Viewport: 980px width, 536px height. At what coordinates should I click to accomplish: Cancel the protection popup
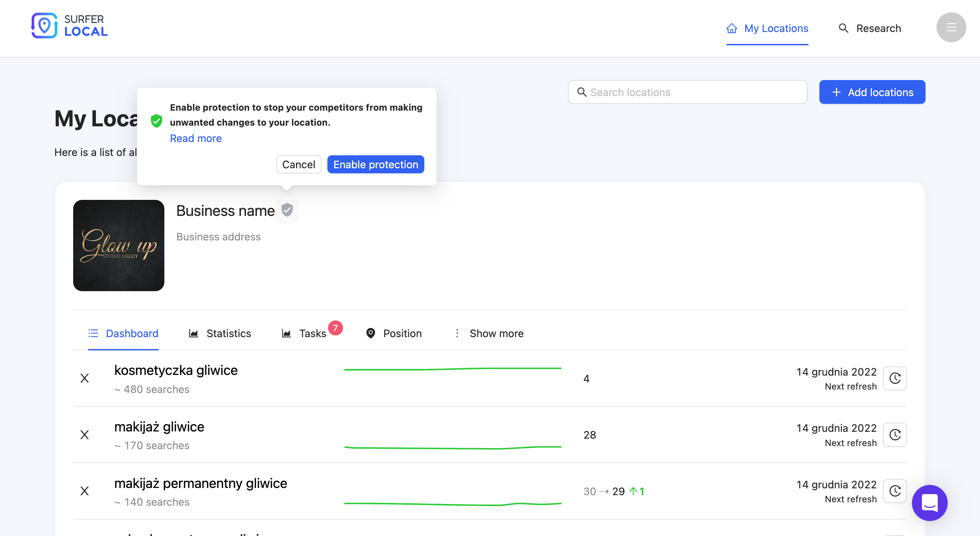click(298, 164)
